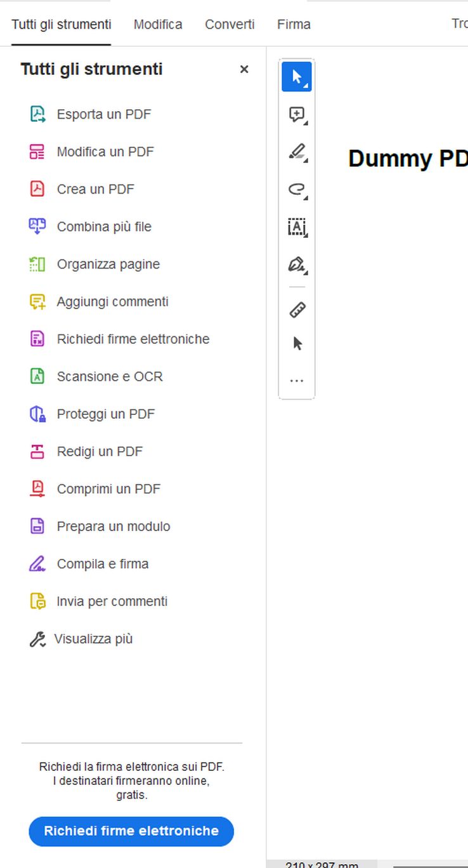Pick the freehand lasso drawing tool

pyautogui.click(x=297, y=189)
